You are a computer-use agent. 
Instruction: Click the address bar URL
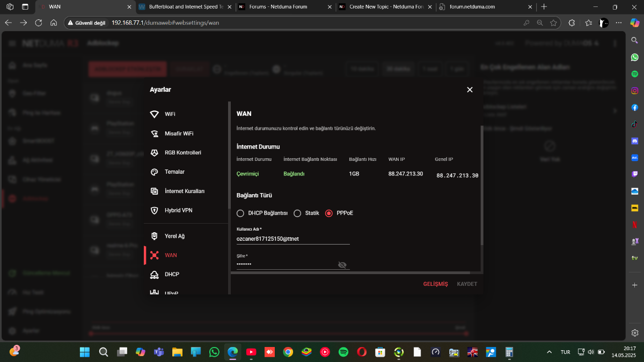[x=165, y=23]
